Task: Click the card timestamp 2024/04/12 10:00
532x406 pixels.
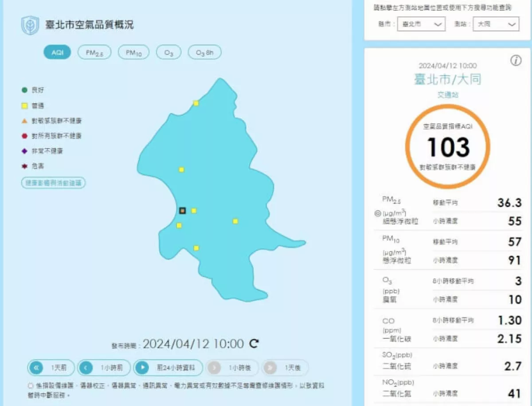Action: pyautogui.click(x=448, y=66)
